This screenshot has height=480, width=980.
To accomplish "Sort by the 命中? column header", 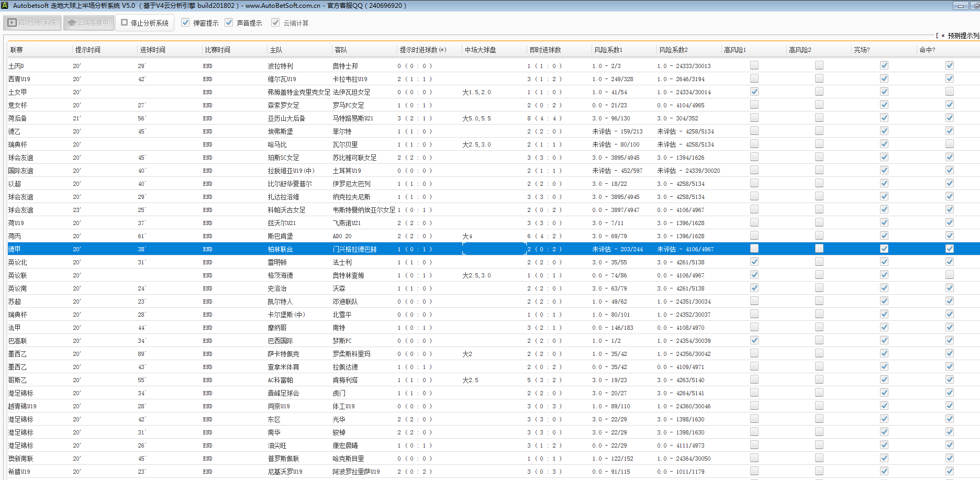I will pos(927,50).
